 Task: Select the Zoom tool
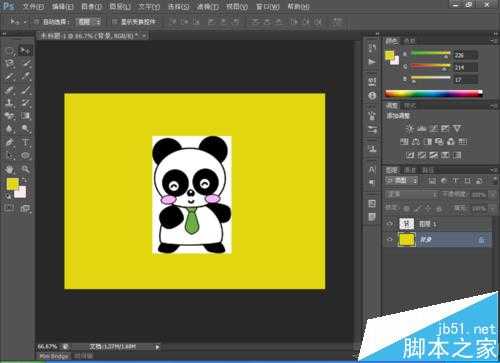25,169
